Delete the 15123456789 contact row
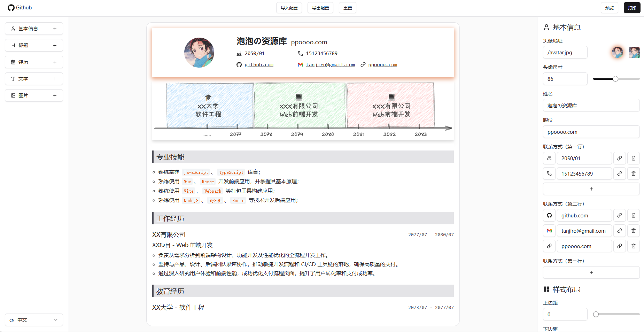The width and height of the screenshot is (644, 332). coord(634,173)
